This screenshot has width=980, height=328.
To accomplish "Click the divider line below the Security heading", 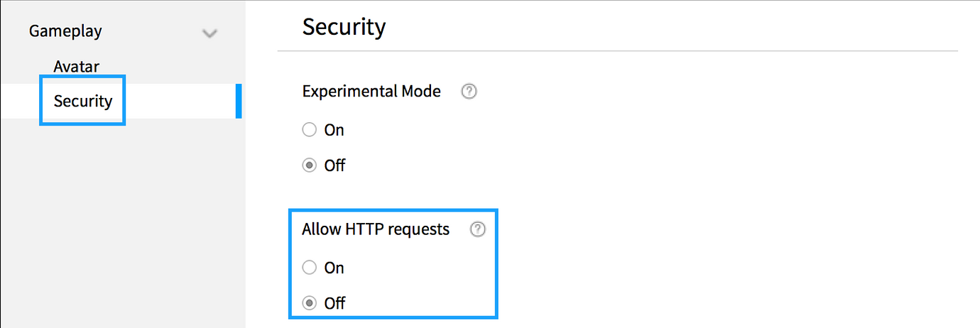I will pos(625,51).
